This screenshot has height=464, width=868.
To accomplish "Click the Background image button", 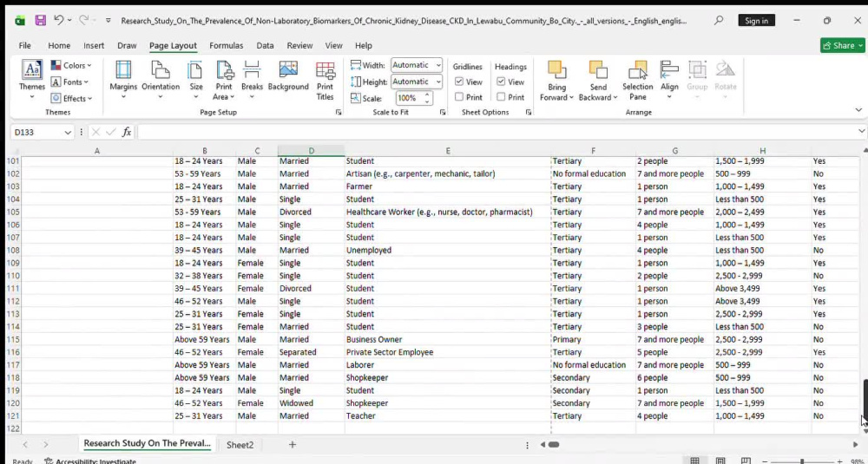I will (x=288, y=75).
